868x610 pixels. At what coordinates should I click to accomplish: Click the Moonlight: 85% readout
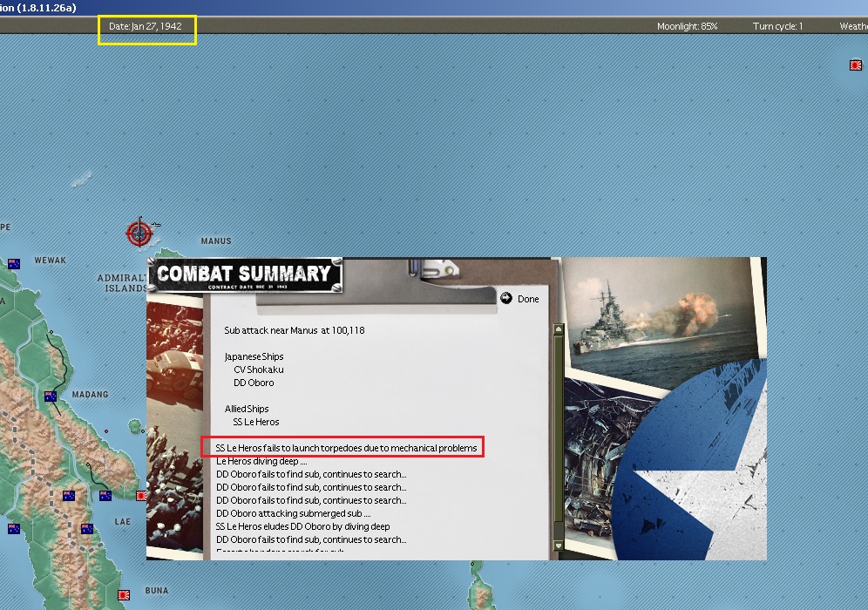tap(687, 26)
